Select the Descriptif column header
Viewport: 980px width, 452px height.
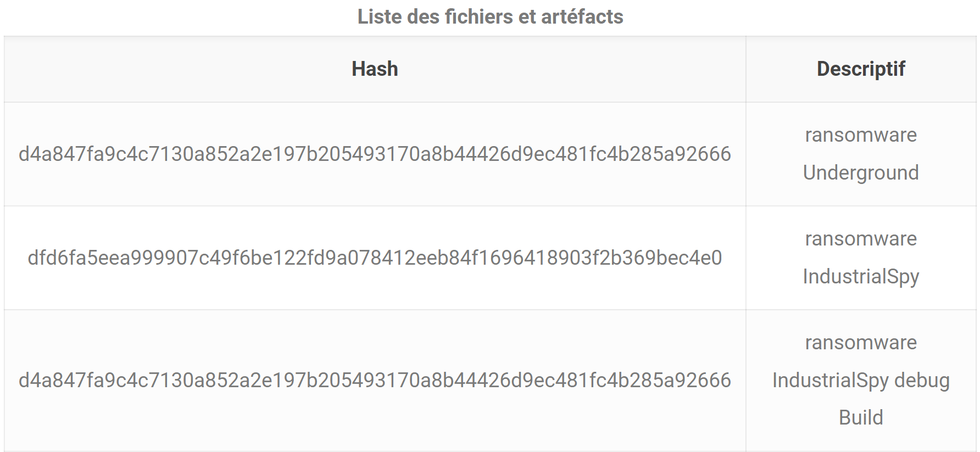pos(861,69)
